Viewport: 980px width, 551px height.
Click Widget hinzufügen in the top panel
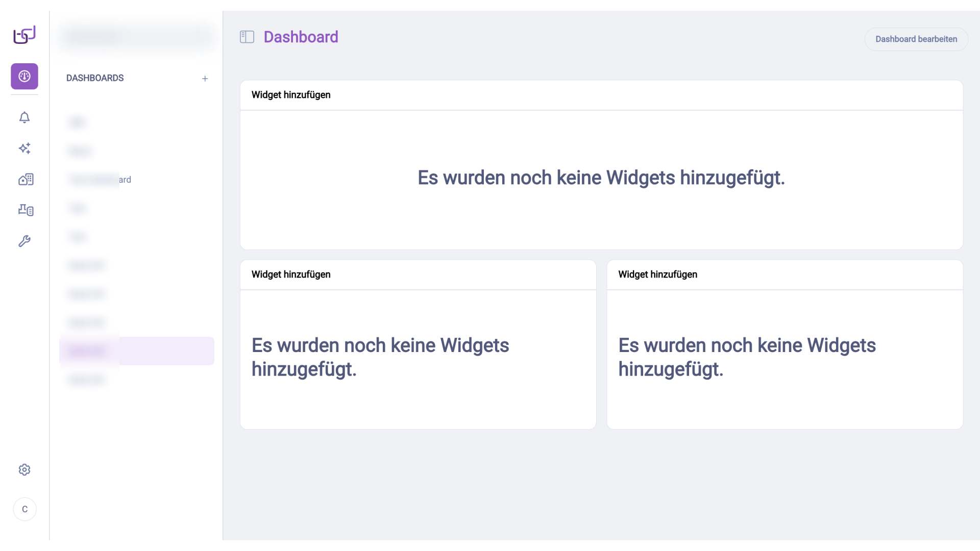(x=290, y=95)
